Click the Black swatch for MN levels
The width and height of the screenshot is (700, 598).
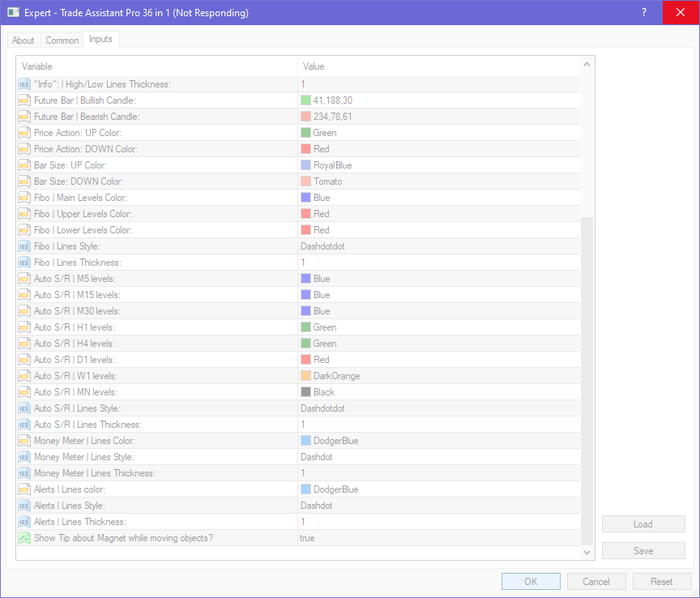[305, 392]
